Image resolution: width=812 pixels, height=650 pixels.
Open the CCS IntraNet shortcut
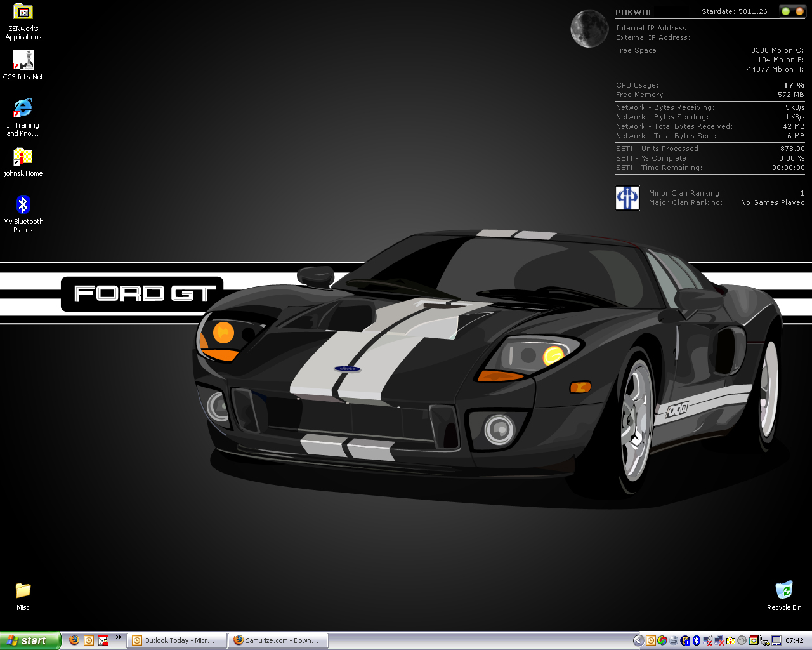pos(23,65)
